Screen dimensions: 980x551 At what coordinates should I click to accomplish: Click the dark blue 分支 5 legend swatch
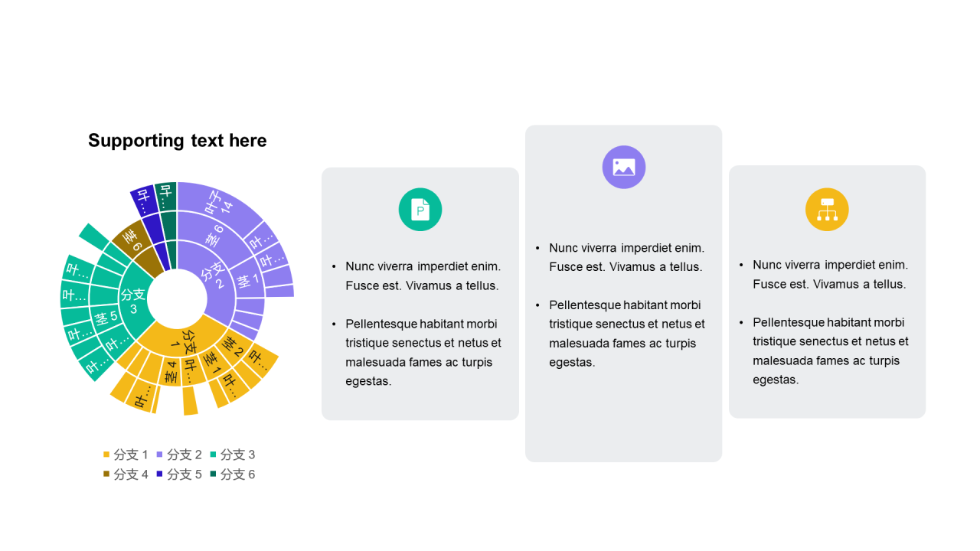(160, 474)
